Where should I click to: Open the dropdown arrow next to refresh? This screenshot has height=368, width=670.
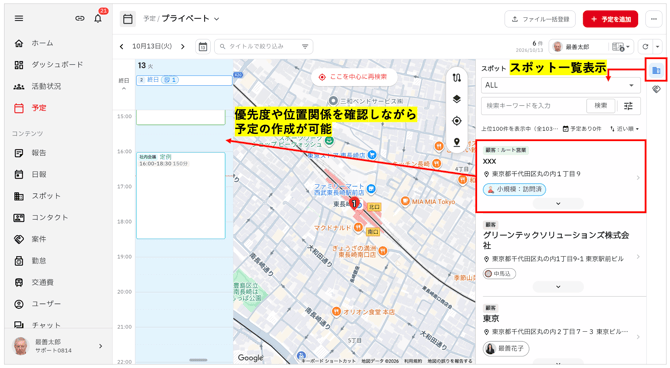[x=658, y=47]
